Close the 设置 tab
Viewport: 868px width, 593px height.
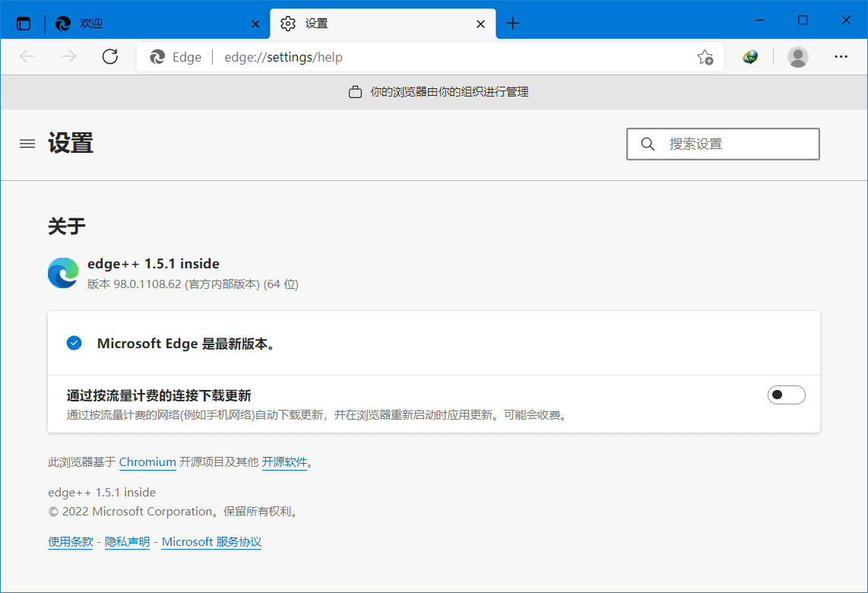pyautogui.click(x=480, y=24)
